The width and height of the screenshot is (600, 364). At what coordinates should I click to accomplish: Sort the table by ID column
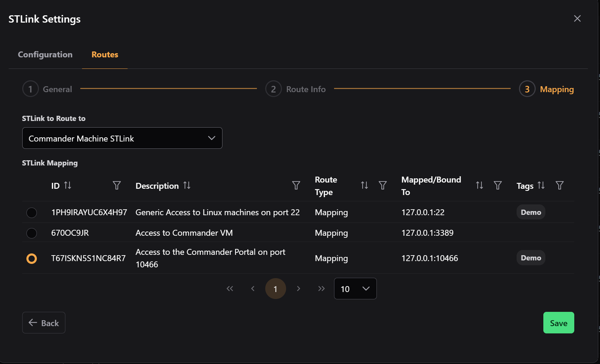(x=67, y=185)
